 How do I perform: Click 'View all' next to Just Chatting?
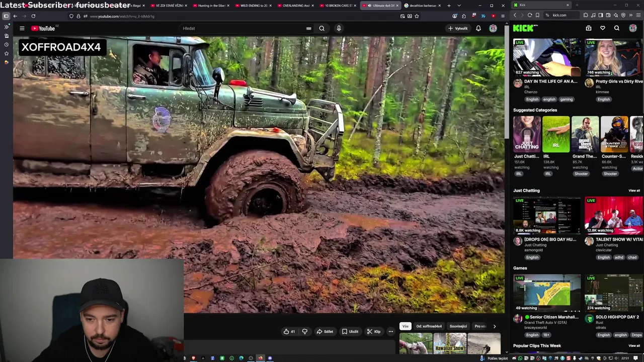(x=634, y=191)
